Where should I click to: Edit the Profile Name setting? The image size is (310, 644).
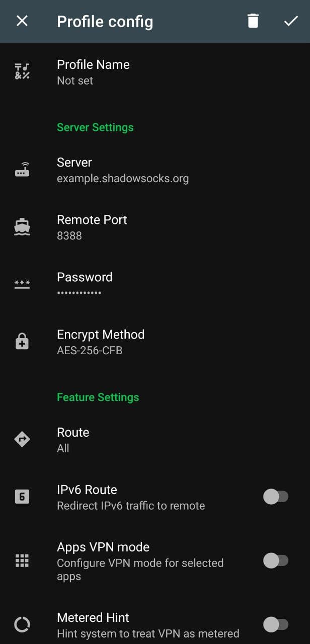coord(93,72)
